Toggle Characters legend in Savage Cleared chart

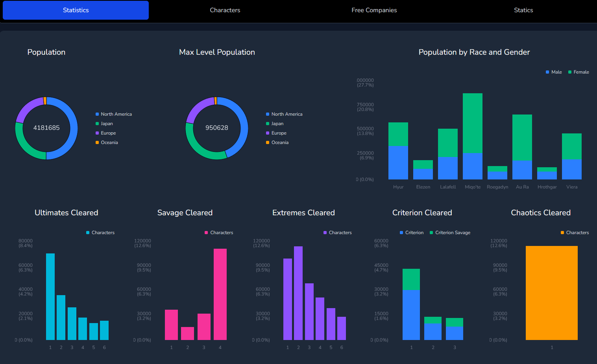[219, 233]
